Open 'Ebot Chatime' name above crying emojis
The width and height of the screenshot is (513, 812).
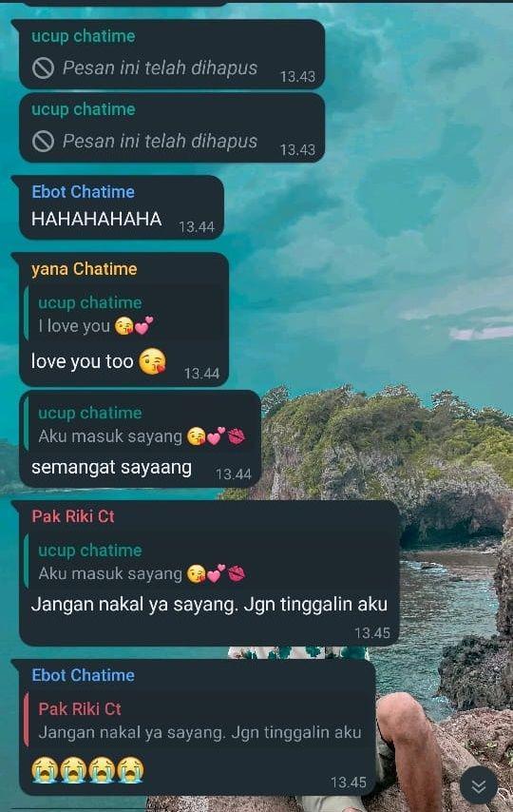(x=84, y=675)
